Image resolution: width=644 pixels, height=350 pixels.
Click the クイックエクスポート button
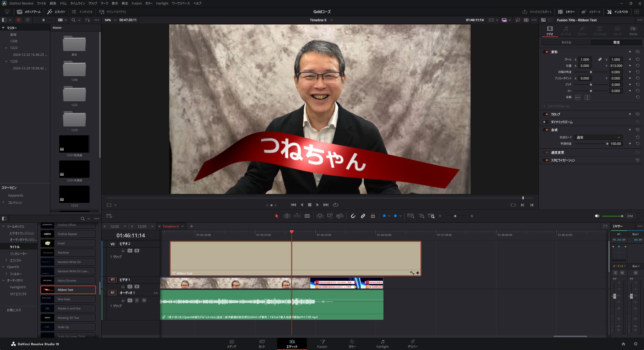click(x=537, y=12)
